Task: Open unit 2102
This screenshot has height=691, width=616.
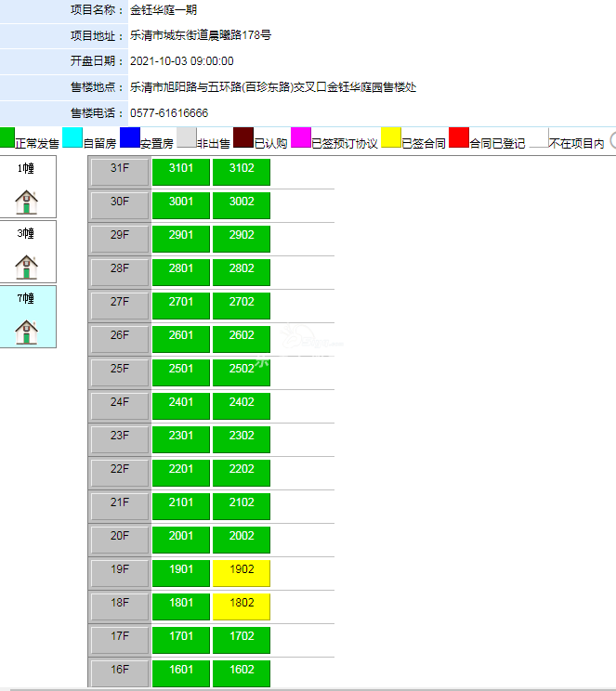Action: point(242,507)
